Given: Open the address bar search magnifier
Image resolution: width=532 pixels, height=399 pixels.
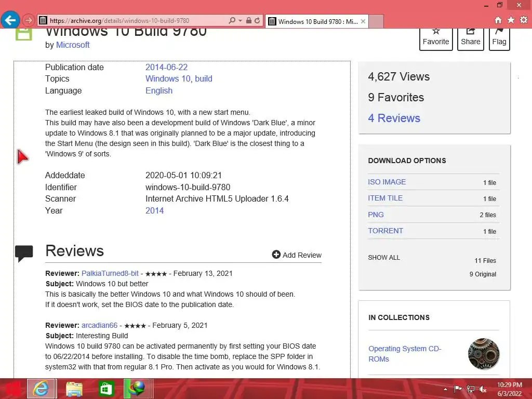Looking at the screenshot, I should pyautogui.click(x=232, y=21).
